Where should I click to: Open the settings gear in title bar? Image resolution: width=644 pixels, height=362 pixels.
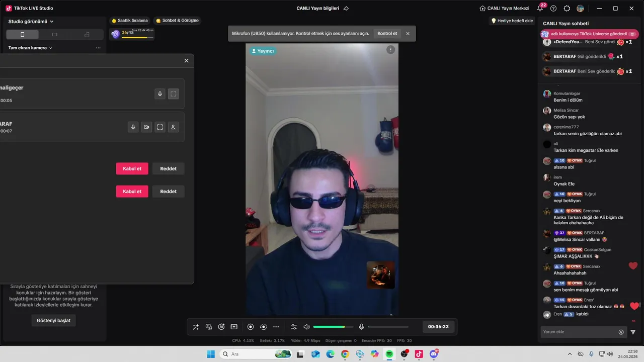(x=567, y=9)
